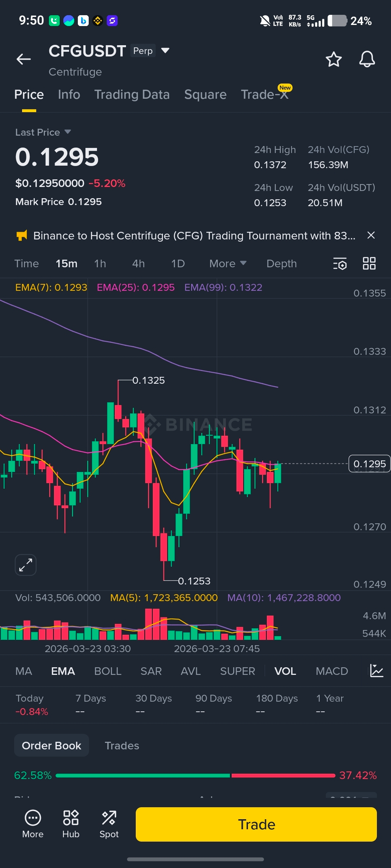Tap the EMA(99) legend value
391x868 pixels.
223,288
